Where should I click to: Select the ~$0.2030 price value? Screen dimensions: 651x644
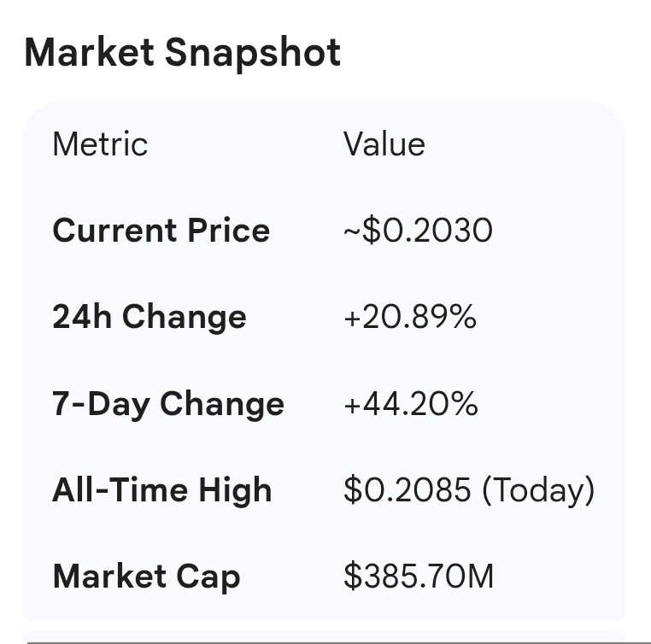[418, 231]
